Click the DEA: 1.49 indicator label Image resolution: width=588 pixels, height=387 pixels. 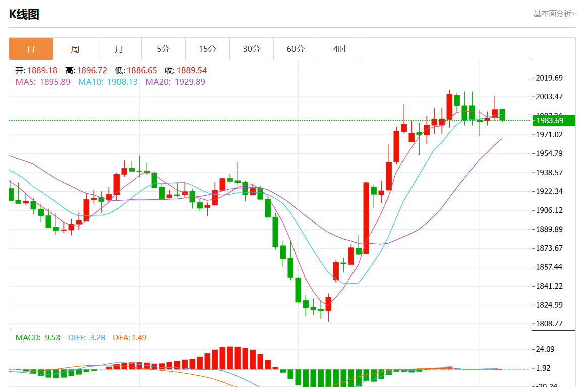tap(130, 338)
